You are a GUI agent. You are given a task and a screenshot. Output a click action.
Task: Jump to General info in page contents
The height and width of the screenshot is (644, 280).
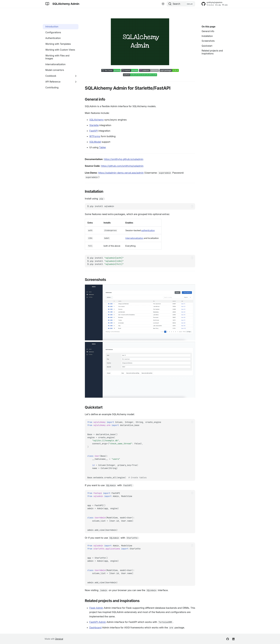click(208, 31)
